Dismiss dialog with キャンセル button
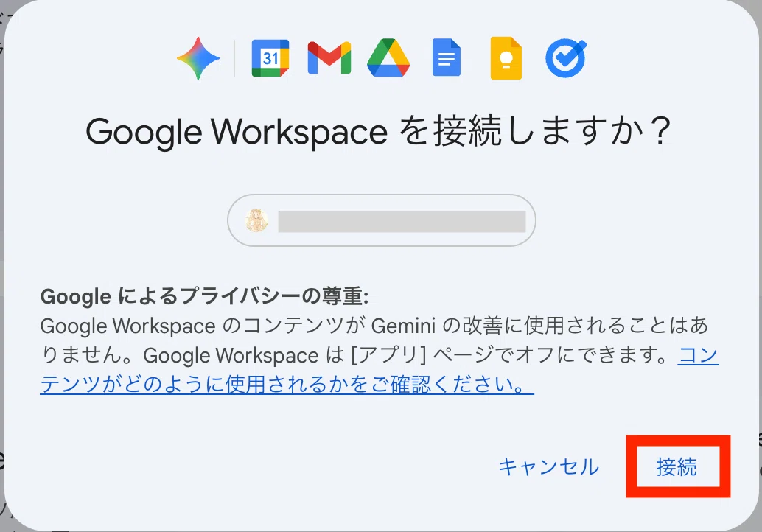Screen dimensions: 762x532 (549, 466)
